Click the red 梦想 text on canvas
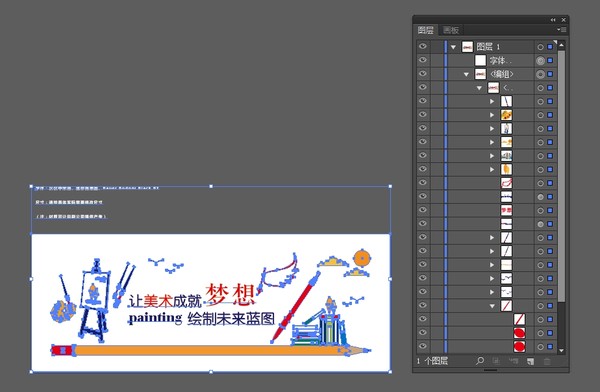 pos(230,295)
